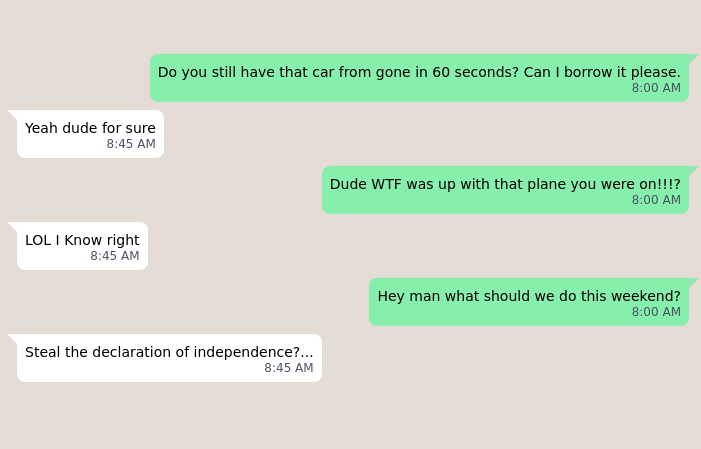Click the 8:00 AM timestamp under the plane message

pos(656,200)
